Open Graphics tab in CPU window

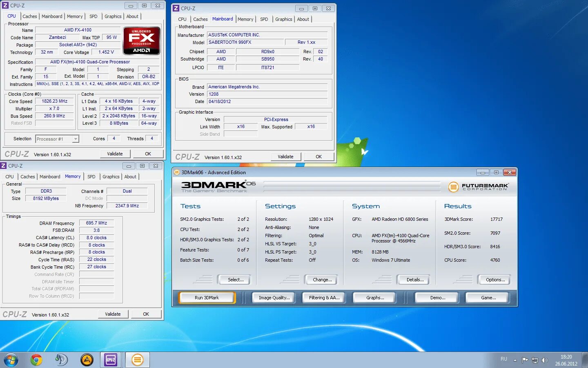pyautogui.click(x=113, y=16)
